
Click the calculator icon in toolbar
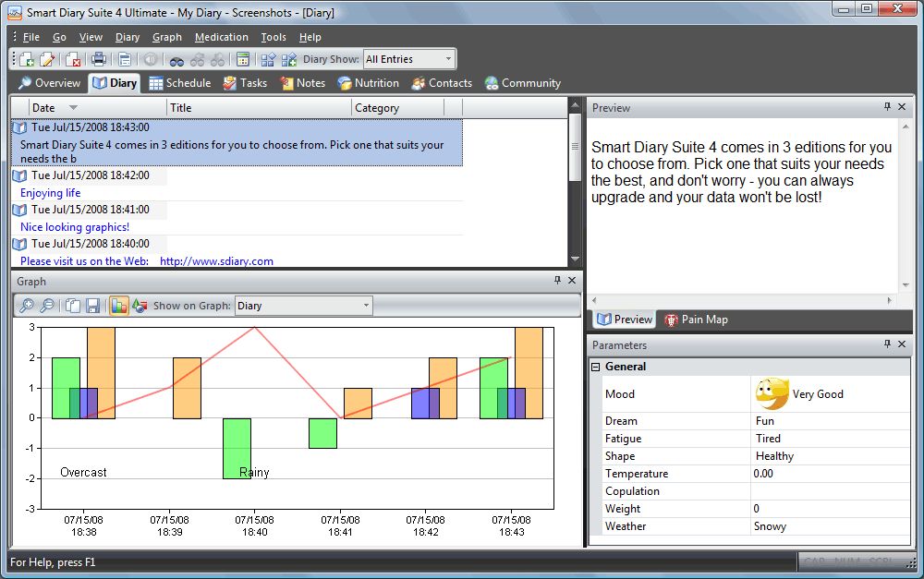click(x=243, y=59)
